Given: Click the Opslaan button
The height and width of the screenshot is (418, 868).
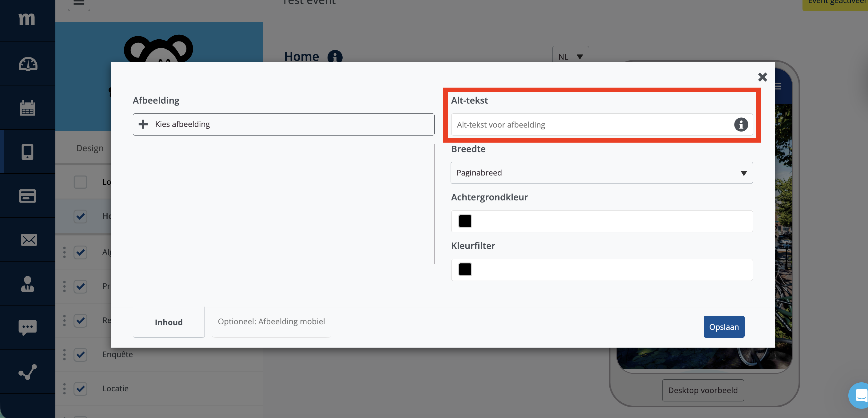Looking at the screenshot, I should [724, 327].
